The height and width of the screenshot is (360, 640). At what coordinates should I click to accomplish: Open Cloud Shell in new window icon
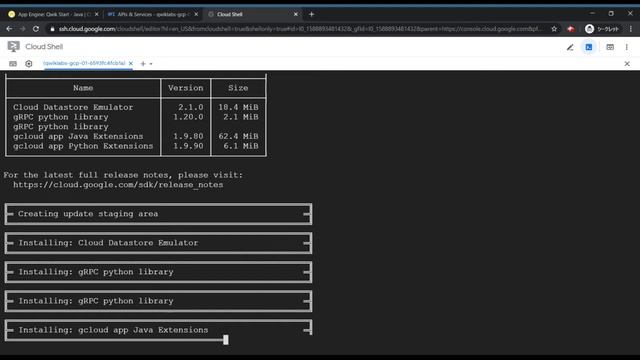point(610,47)
